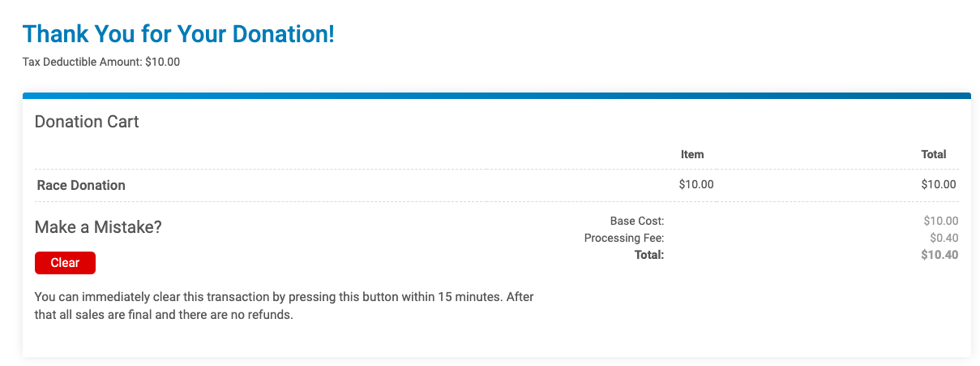Screen dimensions: 980x366
Task: Click the sentence stating no refunds
Action: [x=163, y=315]
